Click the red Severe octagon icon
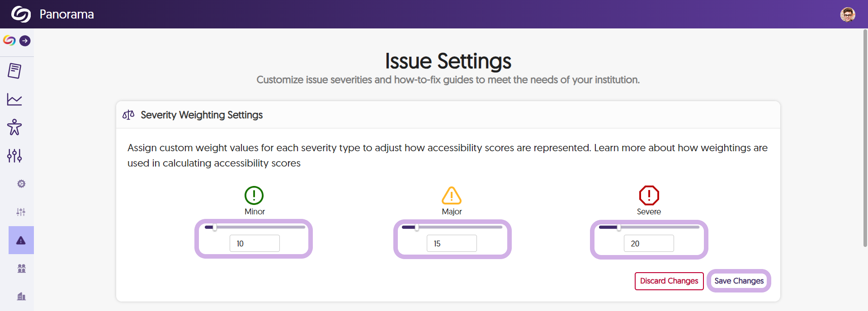Viewport: 868px width, 311px height. click(649, 195)
